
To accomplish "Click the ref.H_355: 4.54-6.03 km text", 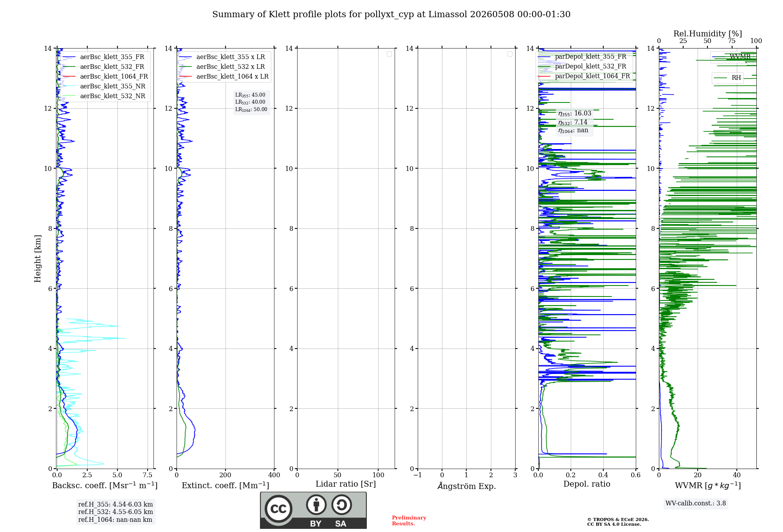I will click(x=115, y=505).
